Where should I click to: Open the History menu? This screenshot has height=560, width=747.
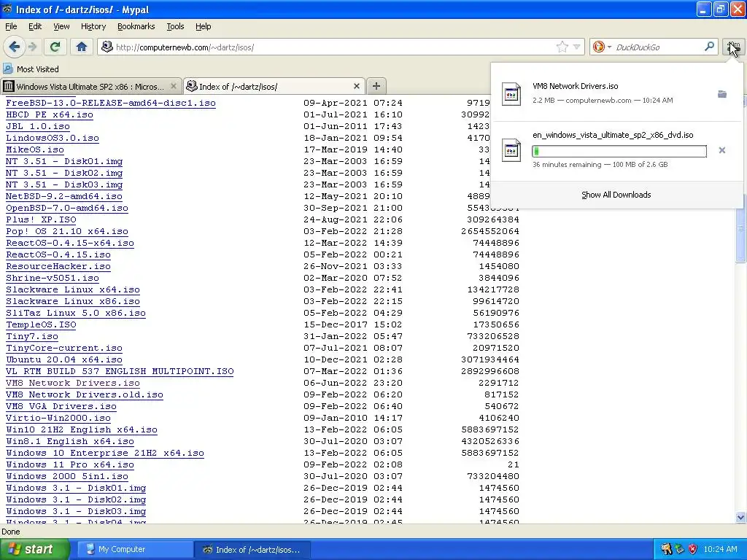pos(93,26)
